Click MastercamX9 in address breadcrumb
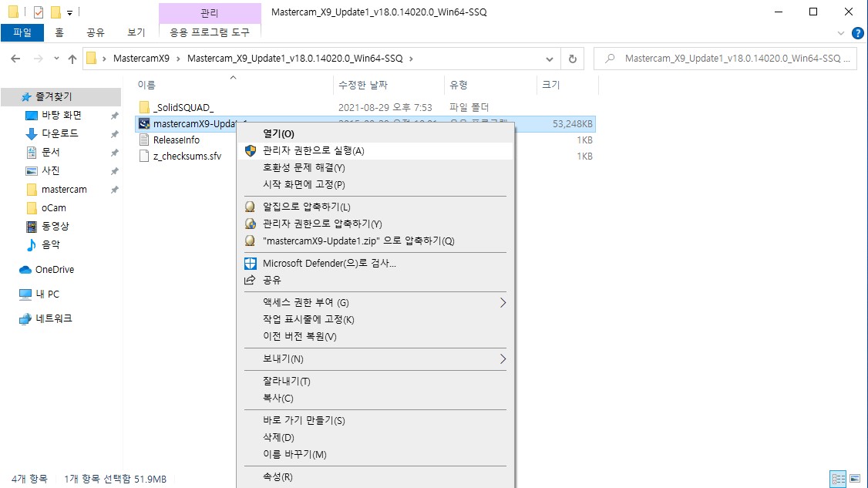 tap(141, 59)
